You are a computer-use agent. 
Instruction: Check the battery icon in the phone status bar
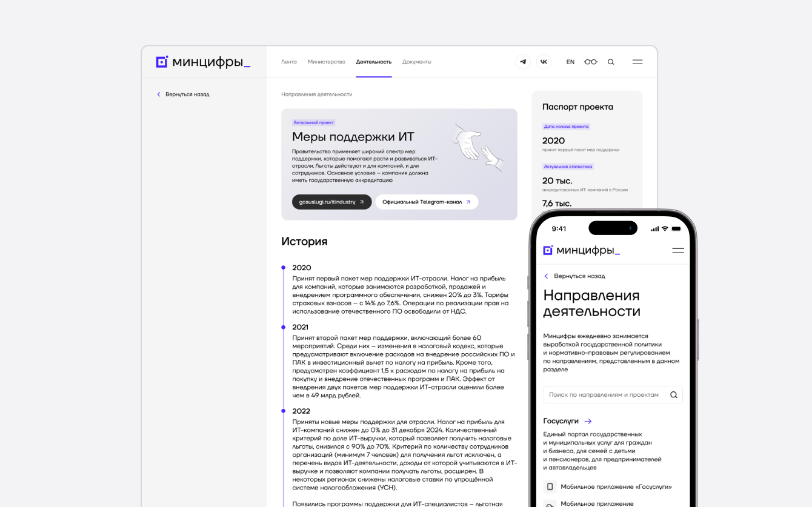677,228
